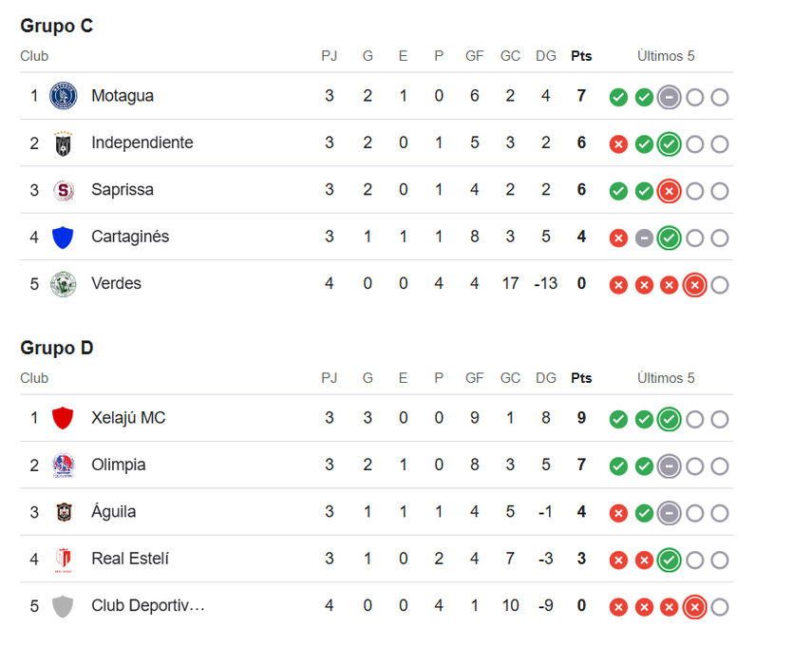The height and width of the screenshot is (646, 812).
Task: Click the red Xelajú MC shield icon
Action: tap(63, 418)
